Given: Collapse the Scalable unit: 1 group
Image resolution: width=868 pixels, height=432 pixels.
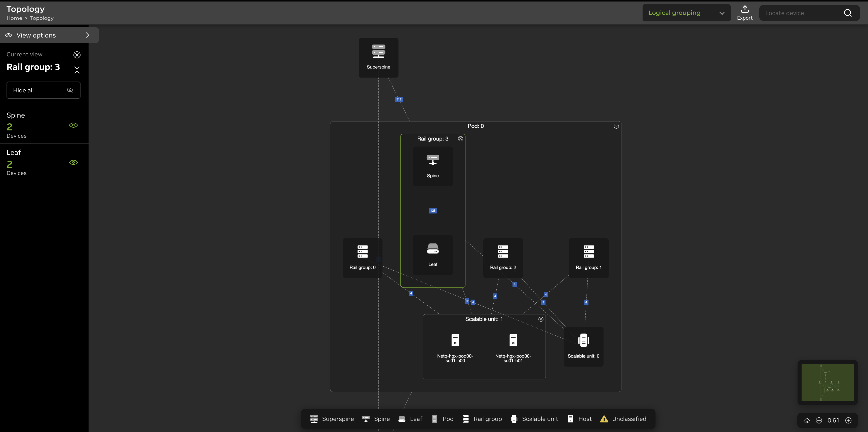Looking at the screenshot, I should point(540,319).
